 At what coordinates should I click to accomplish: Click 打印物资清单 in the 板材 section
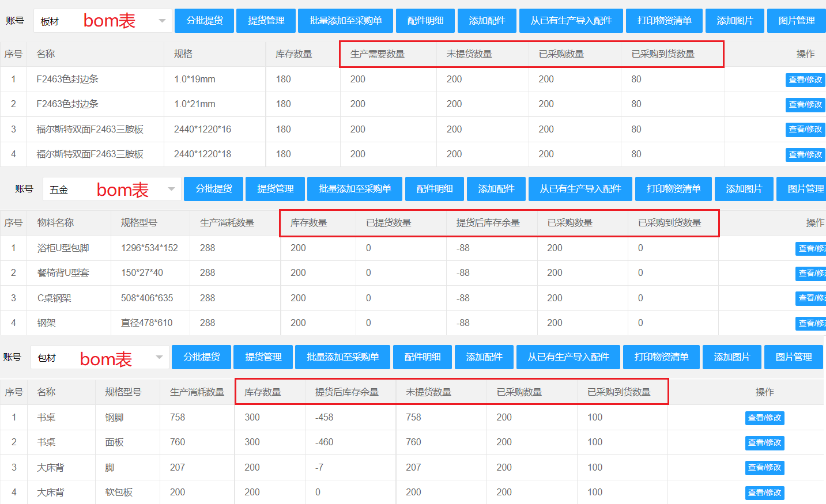coord(664,21)
